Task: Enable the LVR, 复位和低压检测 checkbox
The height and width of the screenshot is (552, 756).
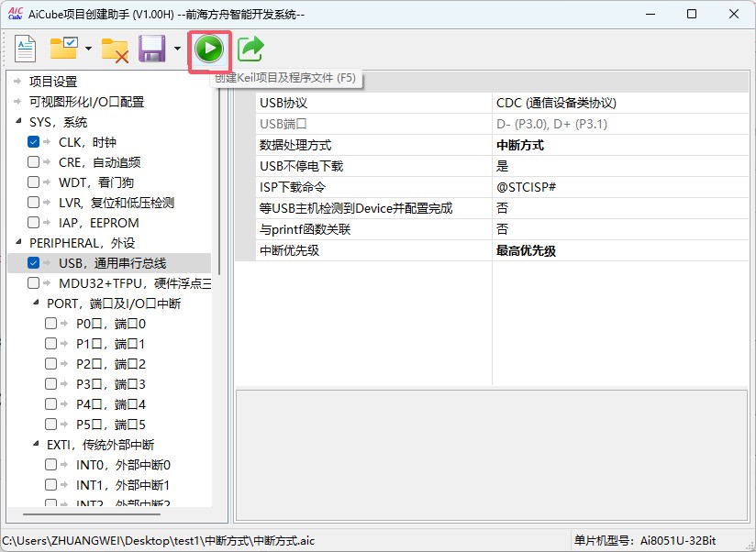Action: click(33, 203)
